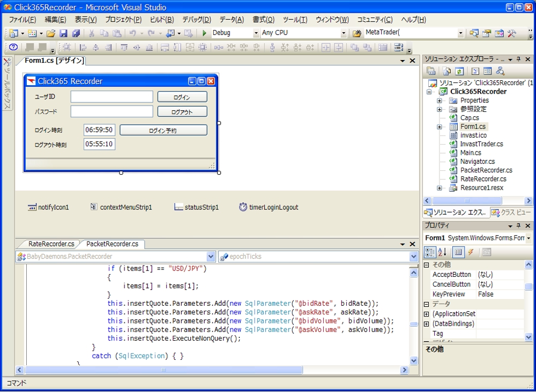Toggle auto-hide pushpin on Properties panel

pyautogui.click(x=519, y=225)
